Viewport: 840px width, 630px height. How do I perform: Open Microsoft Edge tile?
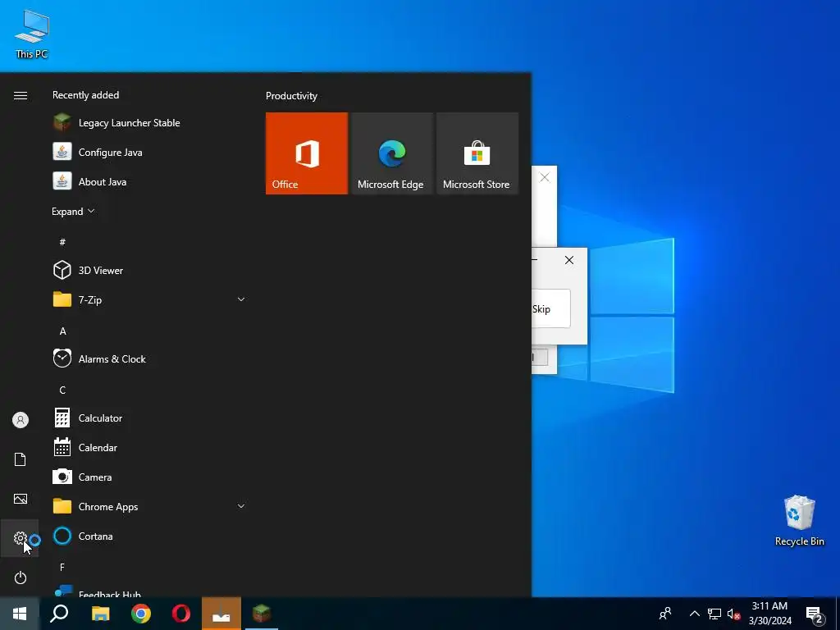[391, 153]
